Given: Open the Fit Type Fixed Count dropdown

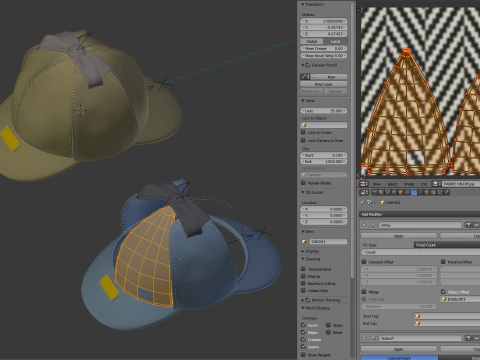Looking at the screenshot, I should [x=447, y=245].
